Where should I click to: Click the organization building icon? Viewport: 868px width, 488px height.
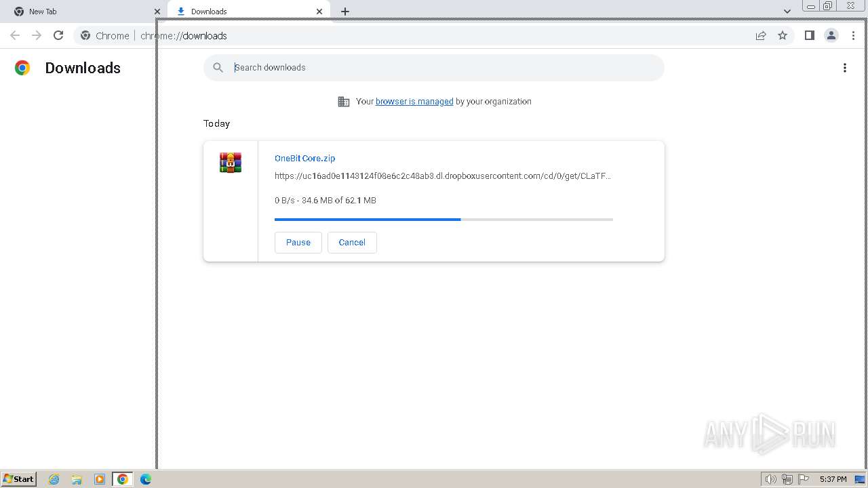pos(344,102)
